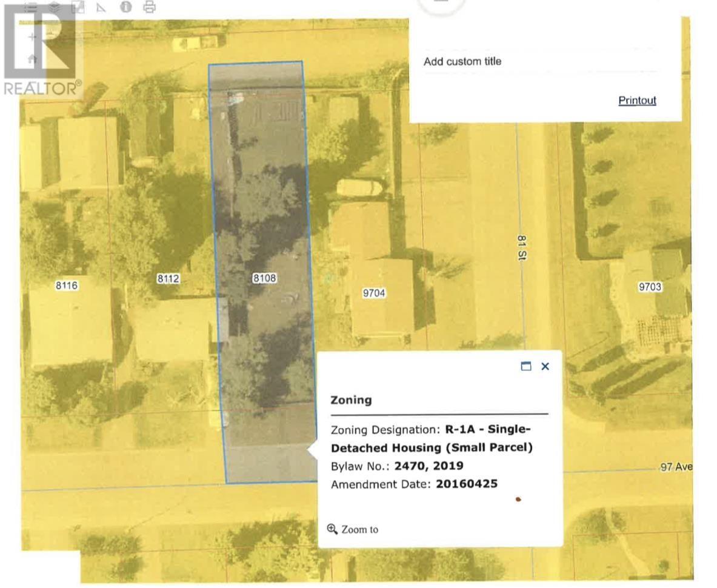
Task: Click the 97 Ave road label
Action: (x=675, y=467)
